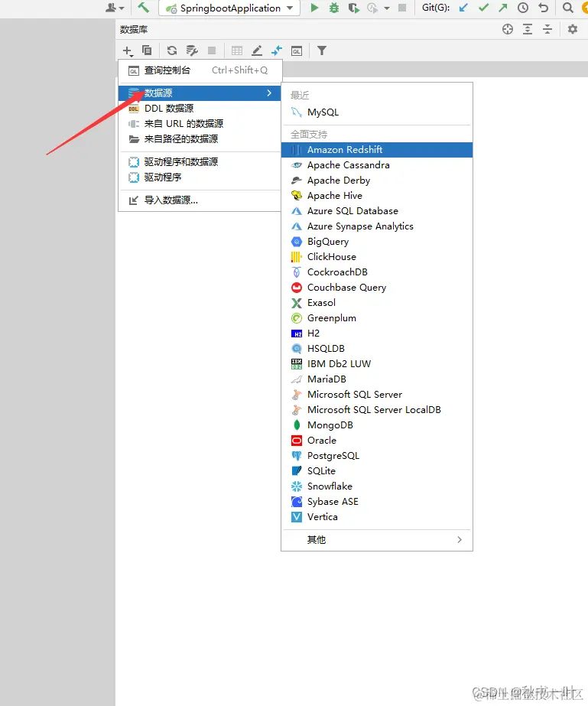Choose DDL 数据源 menu item

point(200,109)
